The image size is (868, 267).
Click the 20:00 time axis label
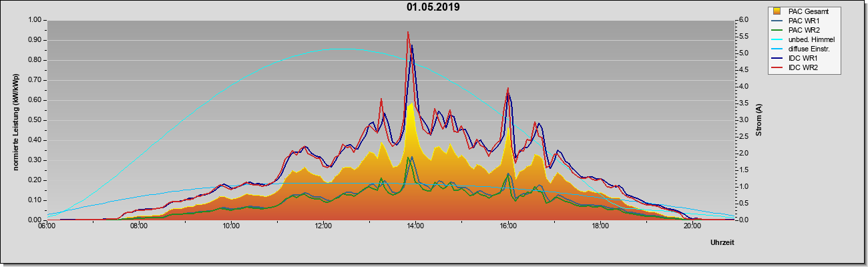coord(692,226)
